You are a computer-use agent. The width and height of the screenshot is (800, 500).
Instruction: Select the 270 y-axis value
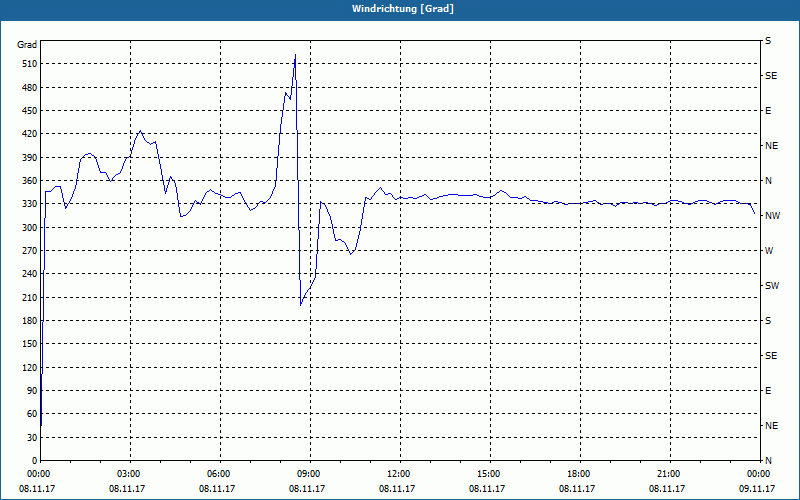[31, 251]
